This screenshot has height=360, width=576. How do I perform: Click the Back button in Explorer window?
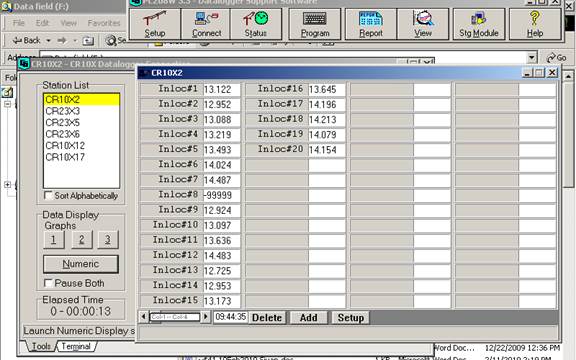click(26, 40)
